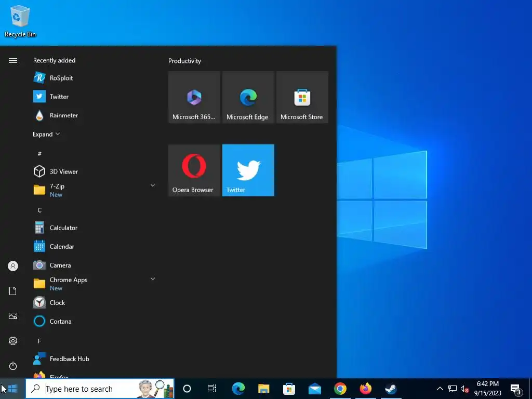Launch Twitter in the Recently added list

[94, 96]
